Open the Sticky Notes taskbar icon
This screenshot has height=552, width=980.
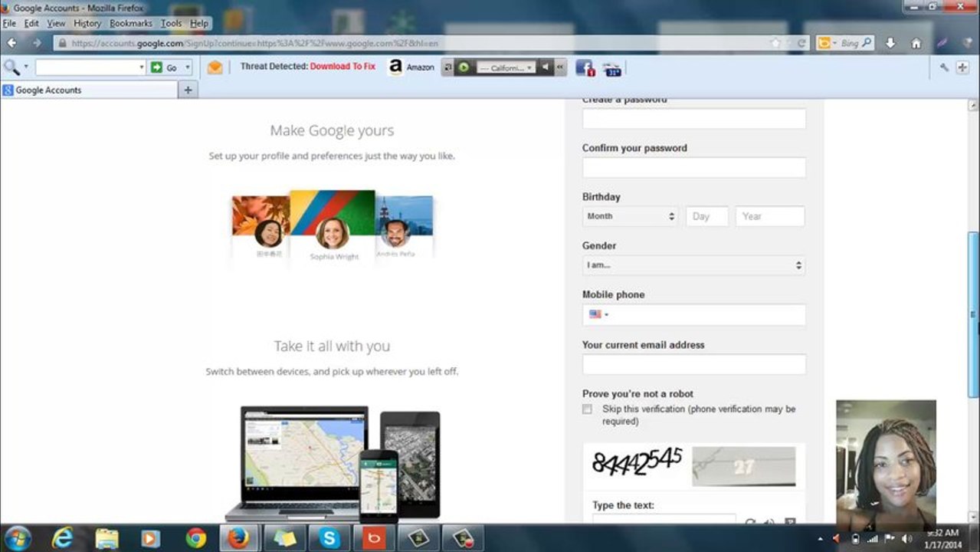285,538
